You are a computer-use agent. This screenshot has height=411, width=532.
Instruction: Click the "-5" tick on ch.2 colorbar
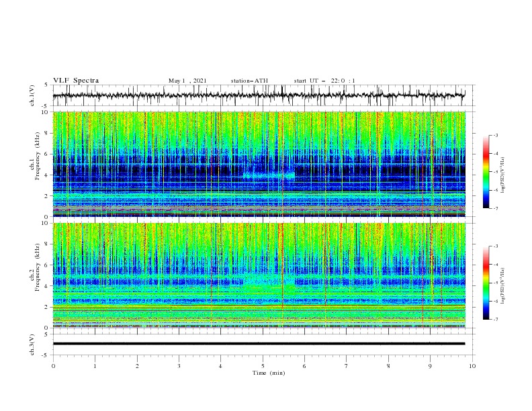point(495,283)
